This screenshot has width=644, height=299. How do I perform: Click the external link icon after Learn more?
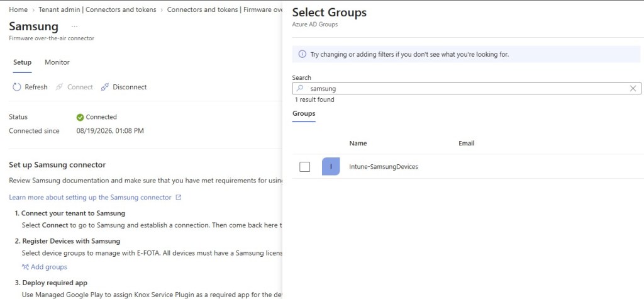178,198
